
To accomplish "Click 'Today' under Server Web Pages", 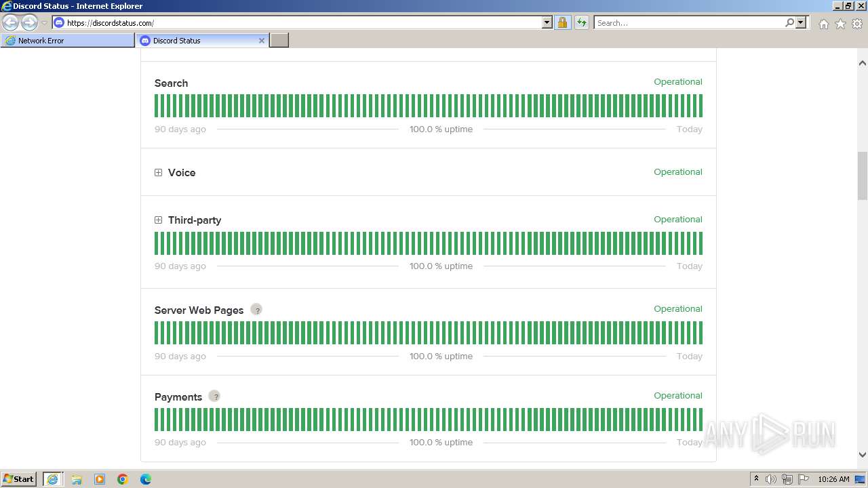I will coord(690,357).
